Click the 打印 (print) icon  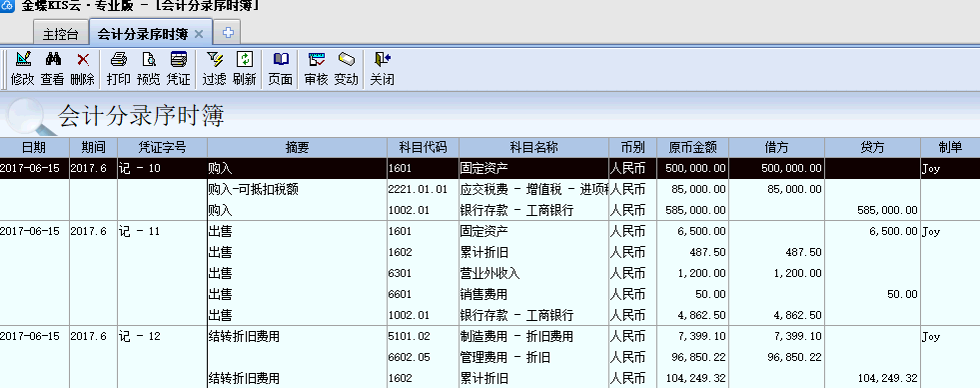[119, 59]
